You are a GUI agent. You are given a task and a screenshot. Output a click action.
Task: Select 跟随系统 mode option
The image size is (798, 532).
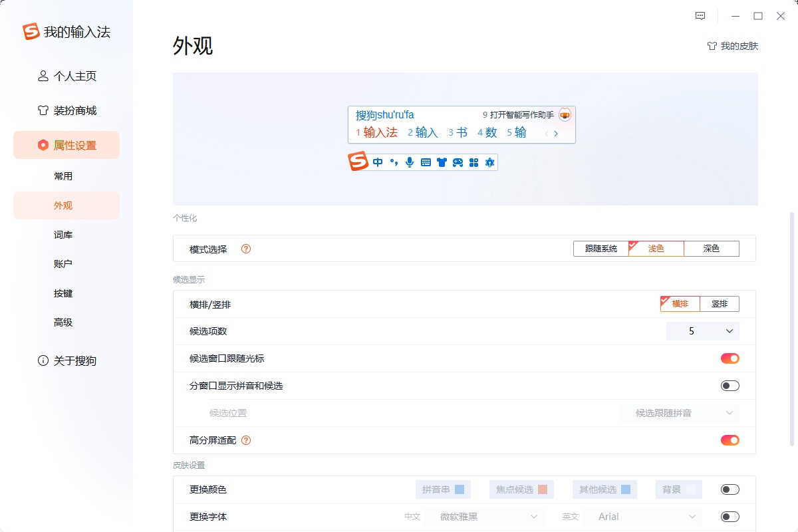click(x=601, y=249)
